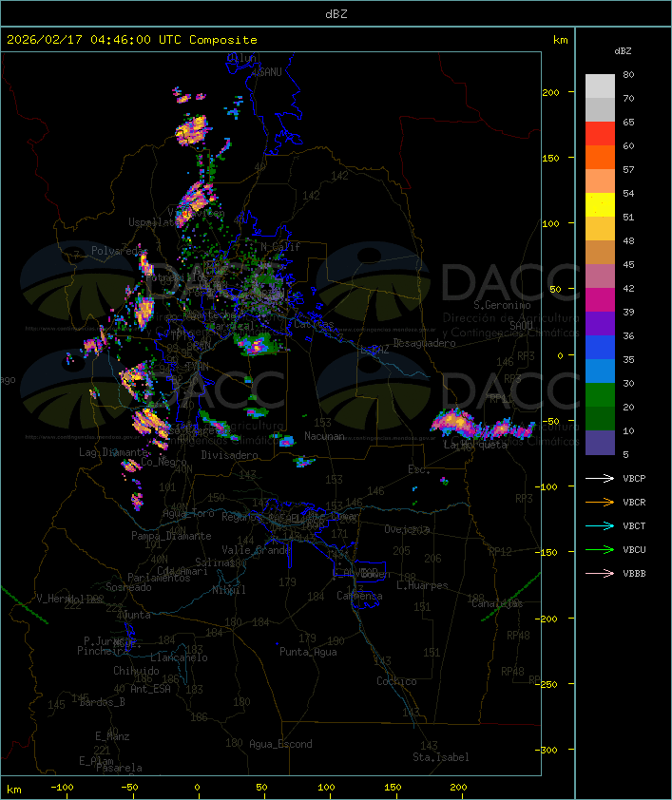This screenshot has height=800, width=672.
Task: Click the storm cell echo near Uspallata
Action: coord(195,203)
